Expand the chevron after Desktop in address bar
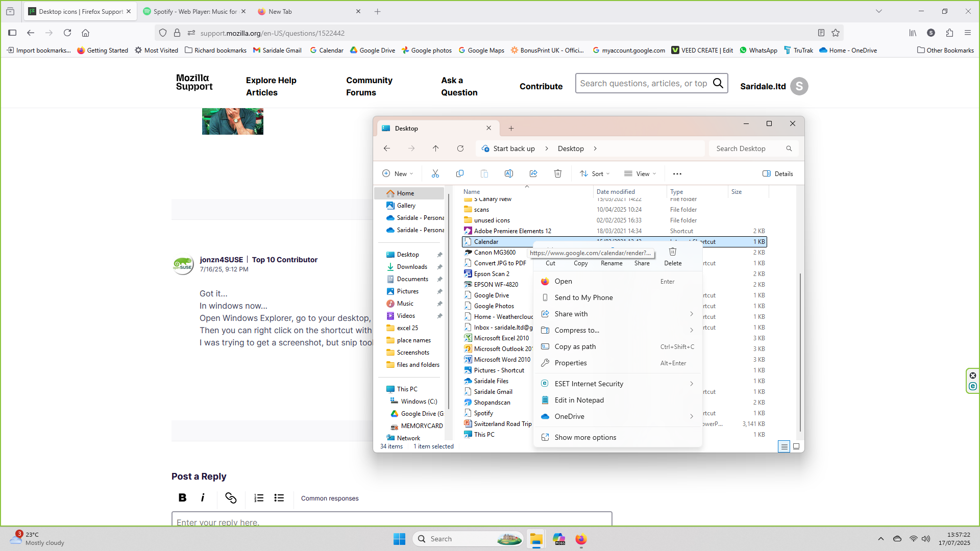 click(595, 148)
